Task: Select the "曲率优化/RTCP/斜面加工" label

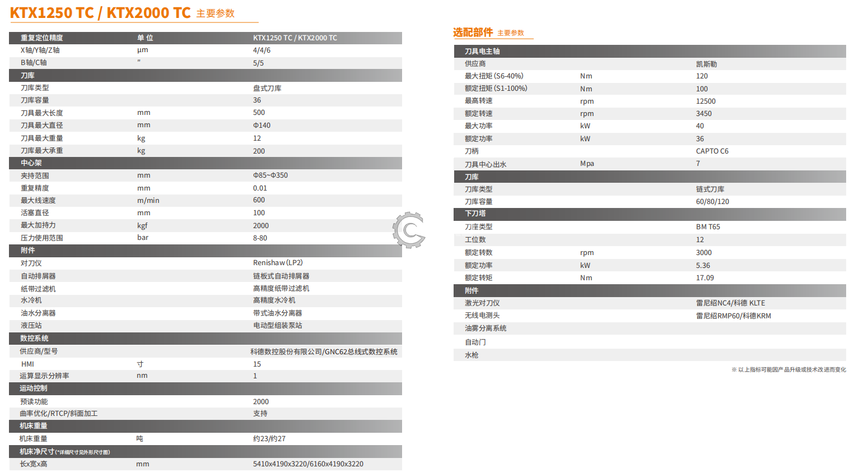Action: 59,413
